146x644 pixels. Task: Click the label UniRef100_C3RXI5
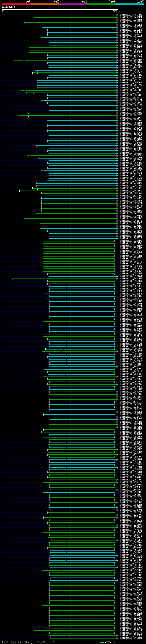tap(131, 93)
